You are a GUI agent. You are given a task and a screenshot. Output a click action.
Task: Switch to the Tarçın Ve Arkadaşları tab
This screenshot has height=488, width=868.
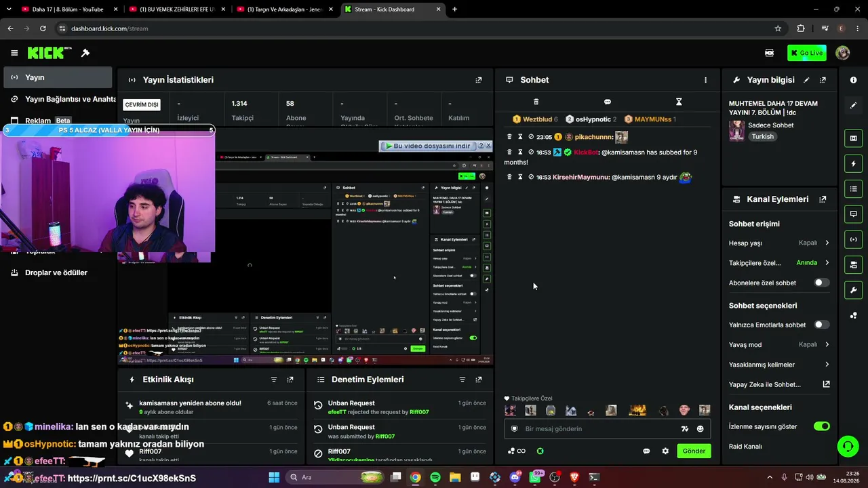(283, 9)
